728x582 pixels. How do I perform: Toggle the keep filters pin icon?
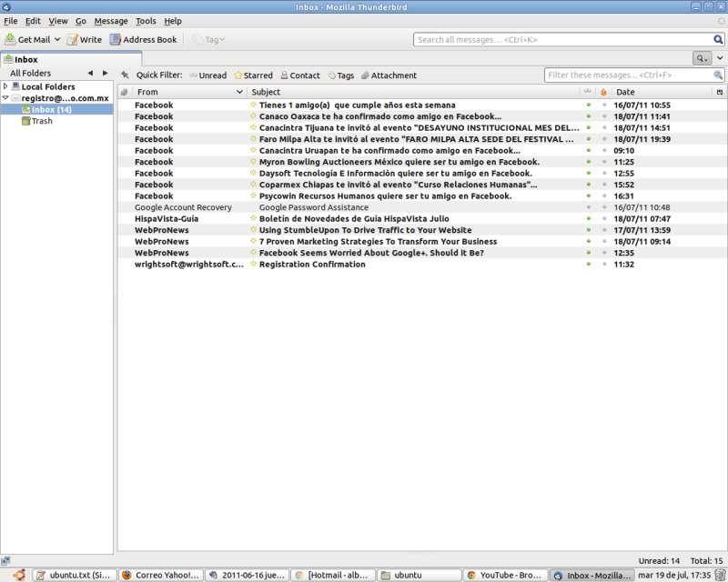click(x=125, y=75)
